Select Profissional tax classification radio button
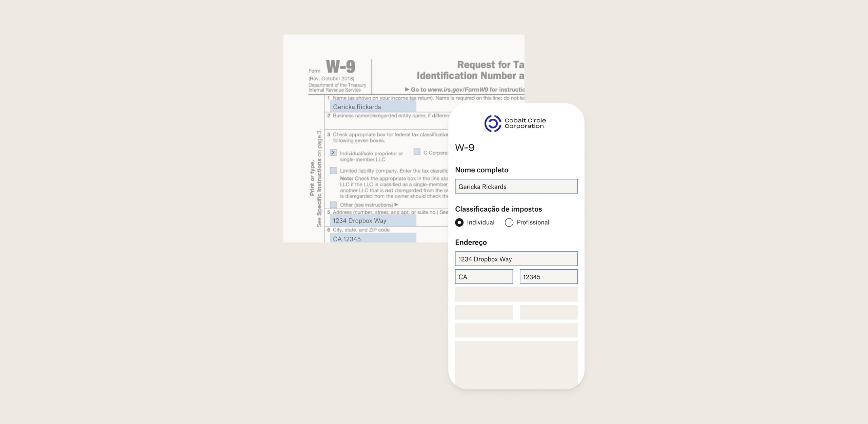The height and width of the screenshot is (424, 868). coord(508,222)
